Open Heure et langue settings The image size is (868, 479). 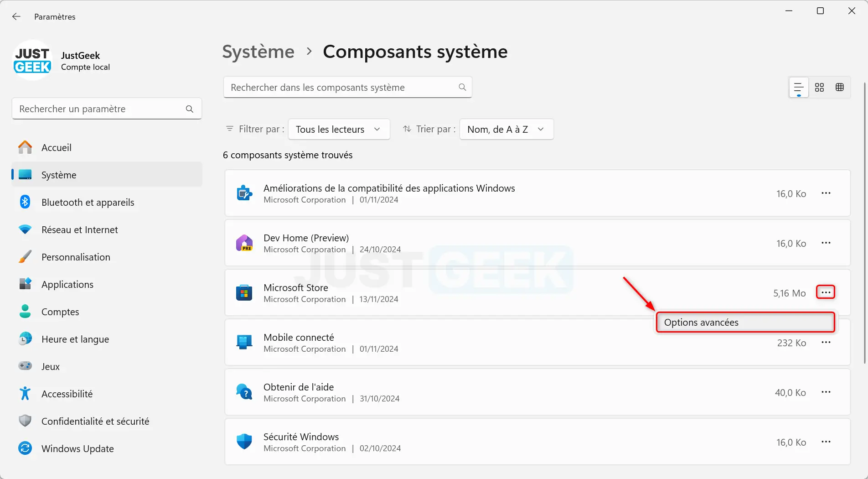107,339
